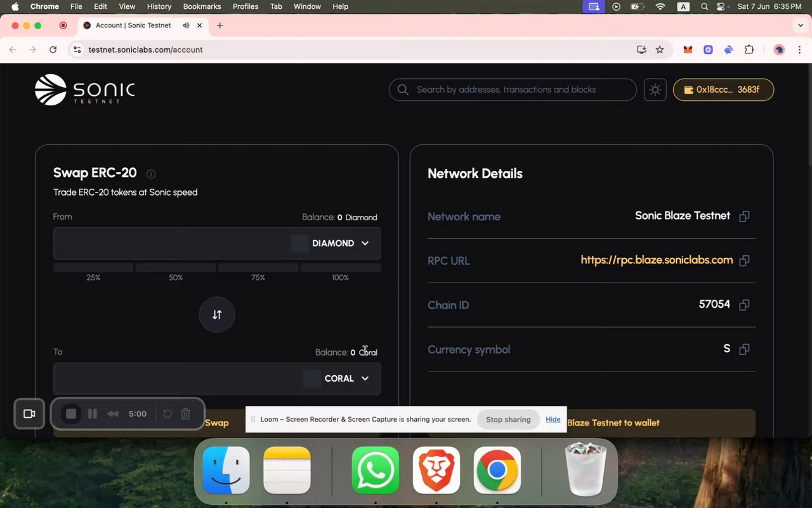Select the 100% amount bar
Screen dimensions: 812x508
[341, 267]
